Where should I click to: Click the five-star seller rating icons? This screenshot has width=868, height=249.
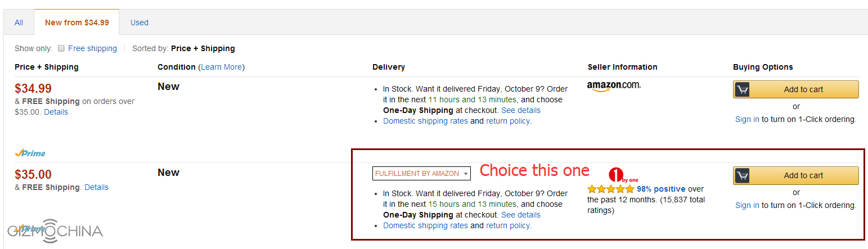pyautogui.click(x=610, y=189)
